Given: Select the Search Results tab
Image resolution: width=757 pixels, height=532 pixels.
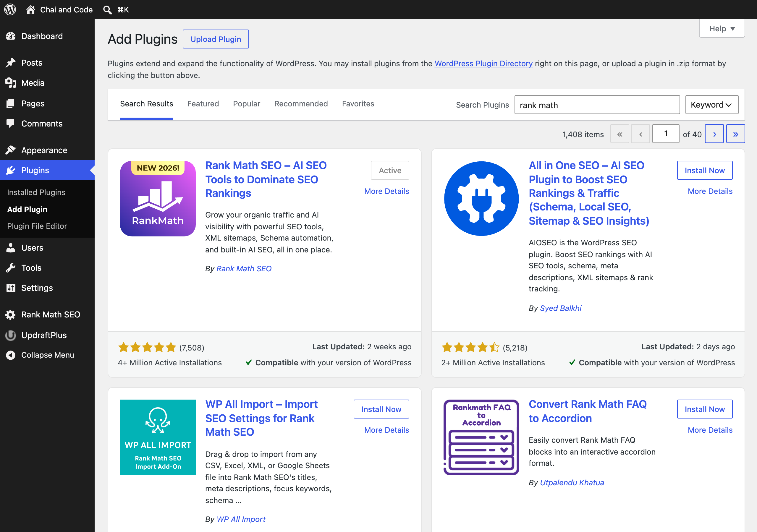Looking at the screenshot, I should pos(146,104).
